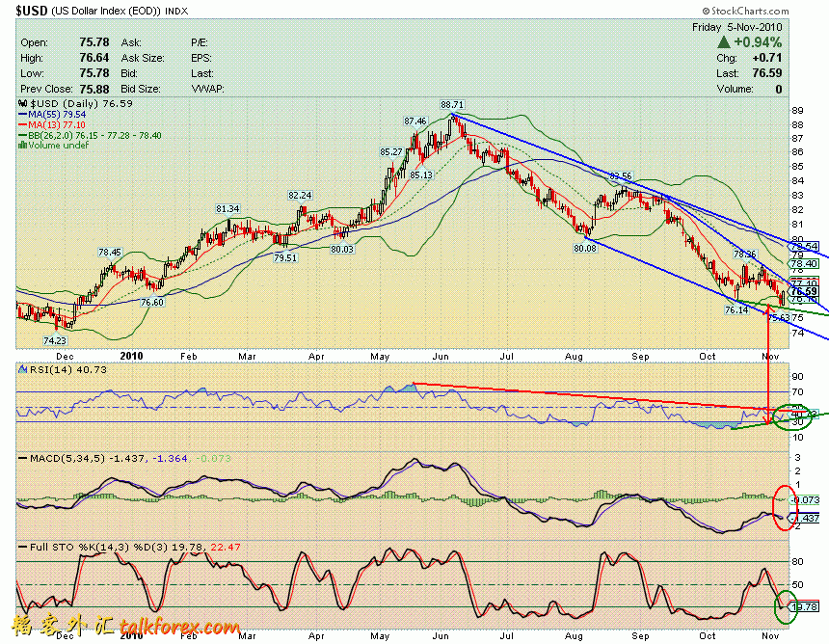Click the 89 label on price axis
The image size is (829, 644).
[797, 111]
